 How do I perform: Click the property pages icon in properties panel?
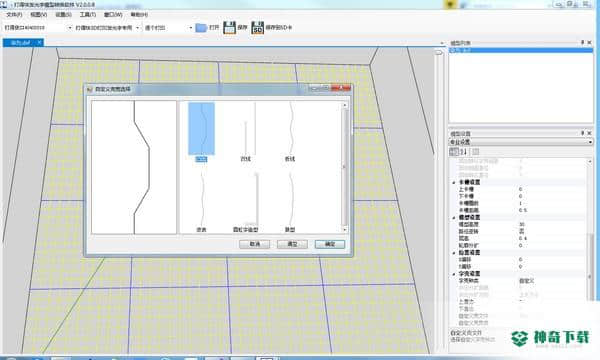(x=476, y=152)
